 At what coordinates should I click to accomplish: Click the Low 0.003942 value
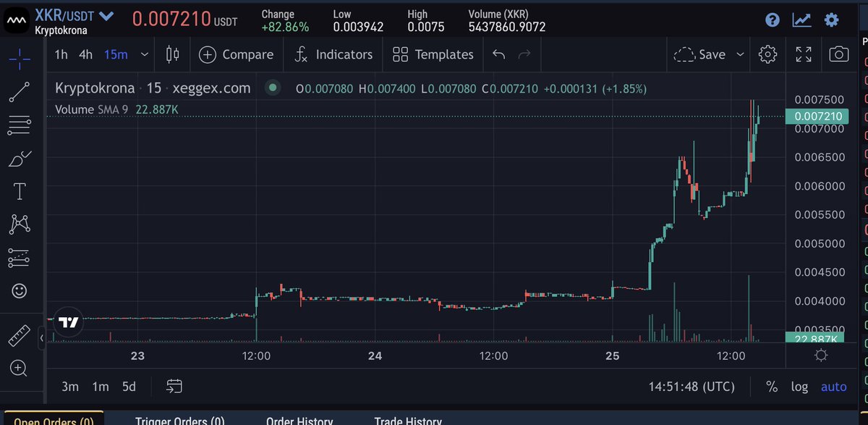357,27
